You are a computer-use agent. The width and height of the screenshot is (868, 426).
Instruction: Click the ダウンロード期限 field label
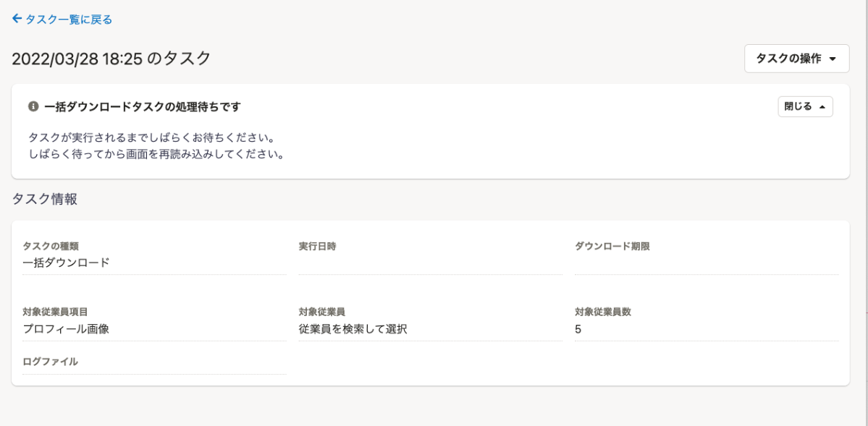[x=612, y=247]
